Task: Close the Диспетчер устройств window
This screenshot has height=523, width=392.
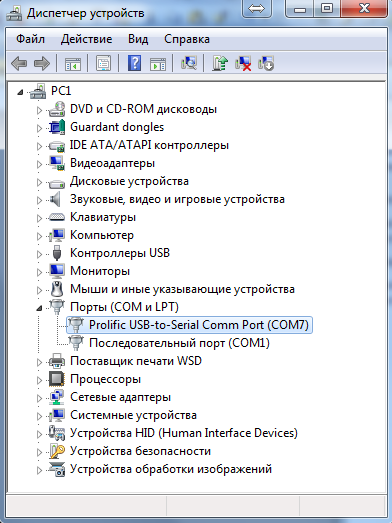Action: point(365,8)
